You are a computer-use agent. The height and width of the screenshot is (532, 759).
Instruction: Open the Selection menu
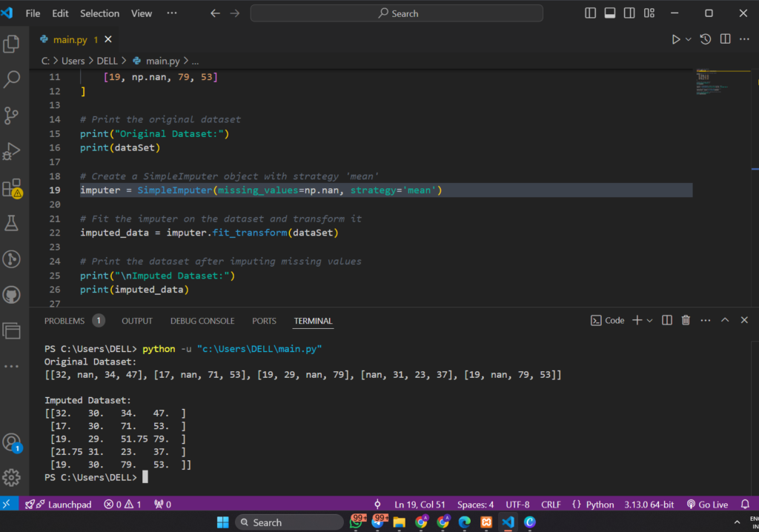[100, 13]
